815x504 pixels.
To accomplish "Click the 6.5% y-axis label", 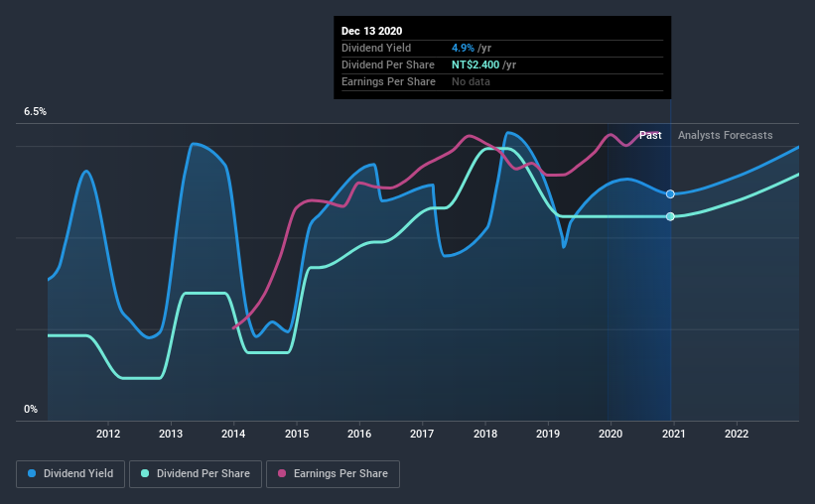I will click(x=35, y=112).
